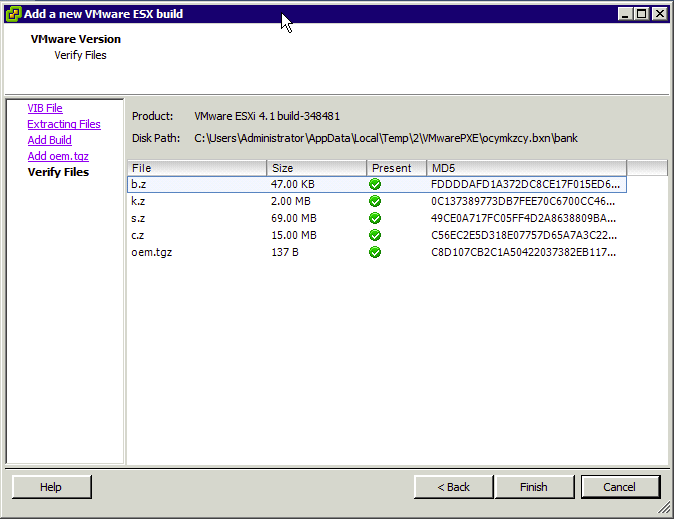Click MD5 hash starting with FDDDDAFD1A372
Viewport: 674px width, 519px height.
coord(525,184)
